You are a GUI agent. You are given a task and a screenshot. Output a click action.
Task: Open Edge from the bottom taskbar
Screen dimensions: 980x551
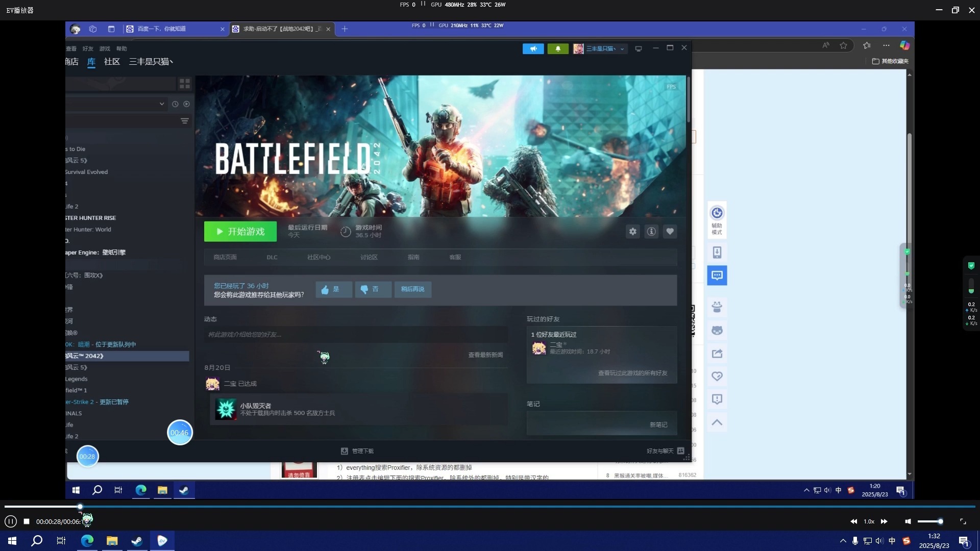[x=87, y=541]
